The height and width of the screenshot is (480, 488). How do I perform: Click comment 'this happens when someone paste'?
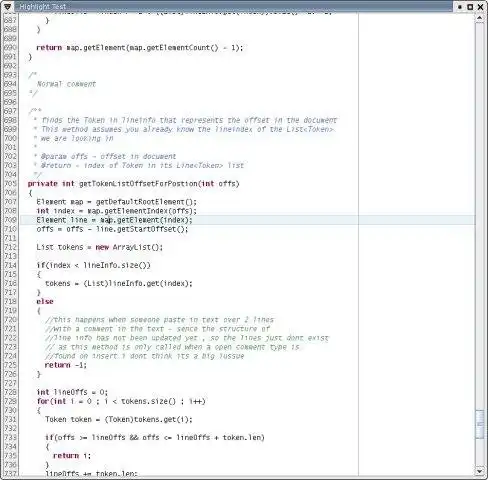[x=159, y=320]
